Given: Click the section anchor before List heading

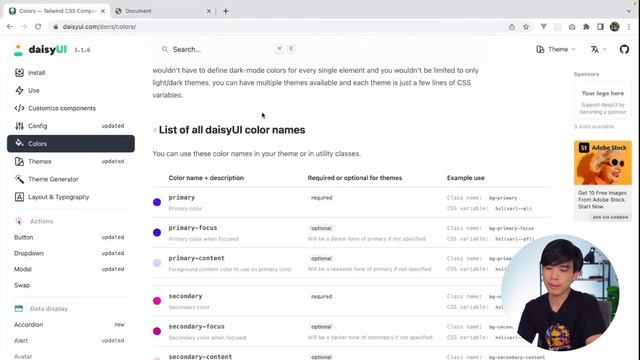Looking at the screenshot, I should pyautogui.click(x=155, y=130).
